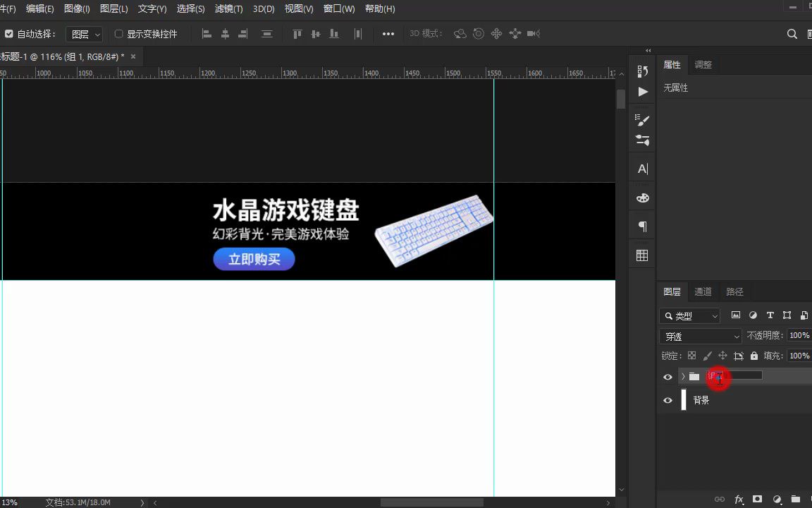Click the 不透明度 100% opacity slider
The height and width of the screenshot is (508, 812).
click(799, 336)
